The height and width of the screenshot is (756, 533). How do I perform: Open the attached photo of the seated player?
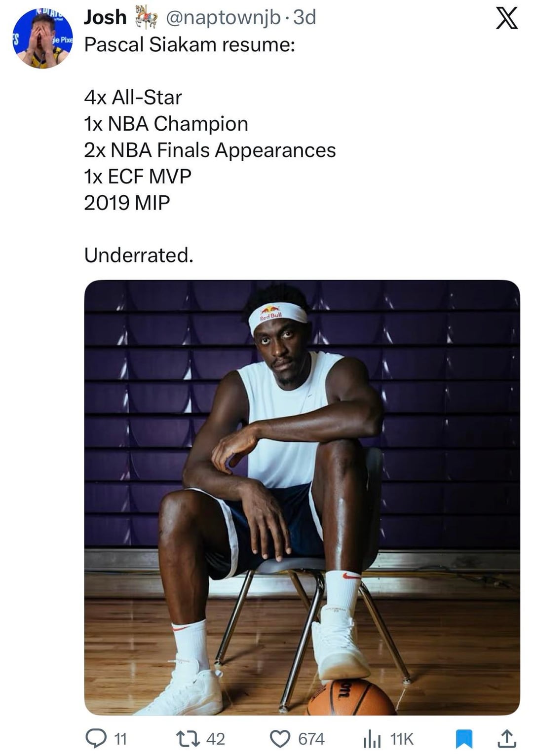pyautogui.click(x=302, y=497)
